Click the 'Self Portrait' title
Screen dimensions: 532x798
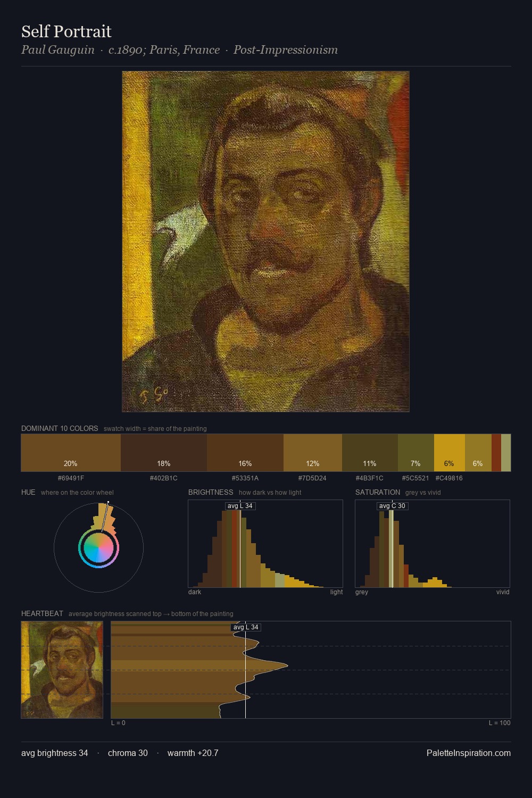click(x=66, y=31)
